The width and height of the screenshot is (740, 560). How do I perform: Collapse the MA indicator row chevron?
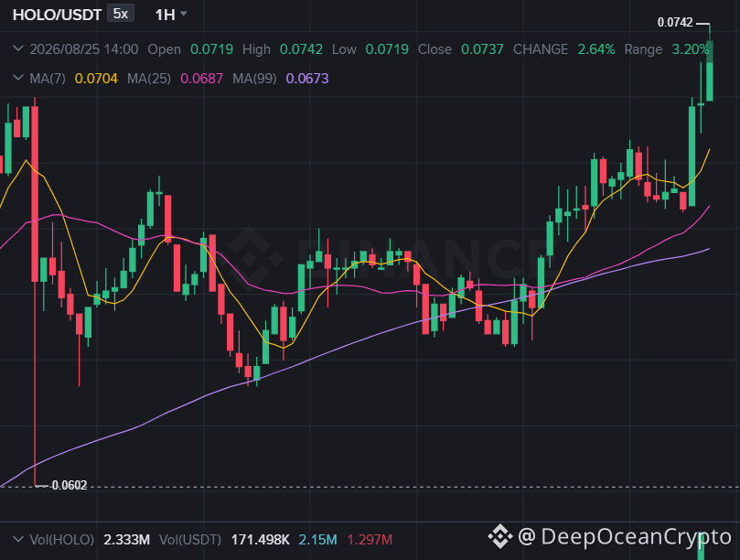click(18, 78)
